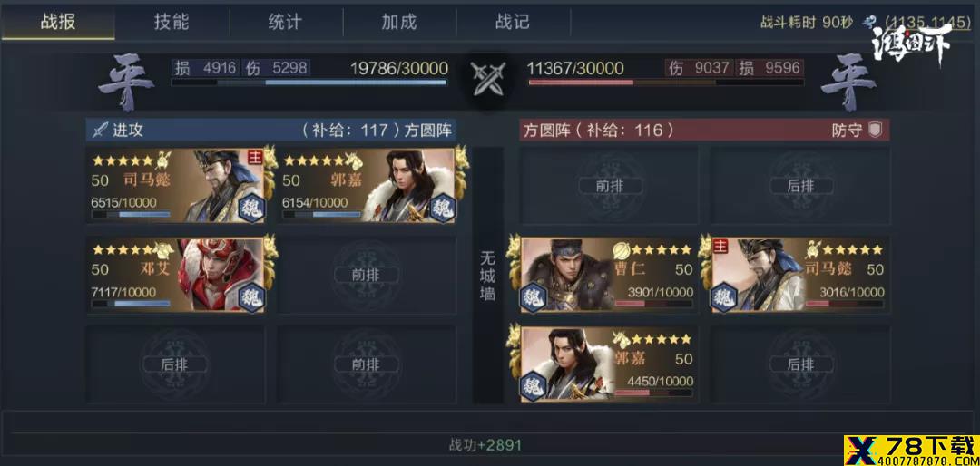Click the 魏 faction badge on 邓艾 card
This screenshot has width=980, height=466.
[252, 297]
